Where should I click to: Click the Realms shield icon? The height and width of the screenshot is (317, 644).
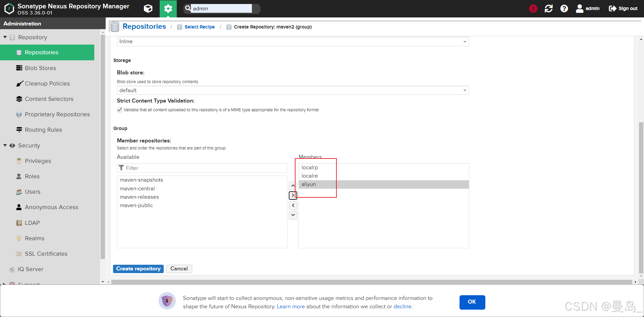[19, 238]
